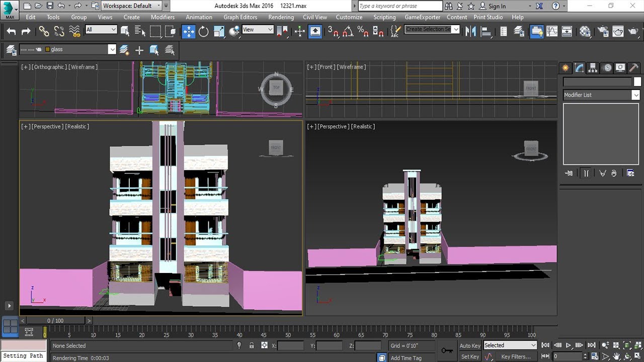Open the Create Selection Set dropdown

click(432, 29)
